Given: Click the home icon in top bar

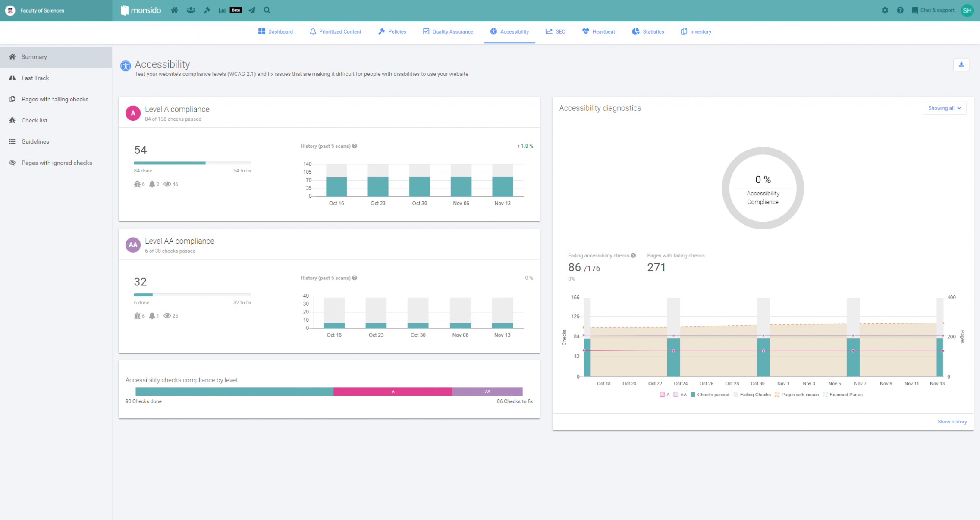Looking at the screenshot, I should pyautogui.click(x=174, y=10).
